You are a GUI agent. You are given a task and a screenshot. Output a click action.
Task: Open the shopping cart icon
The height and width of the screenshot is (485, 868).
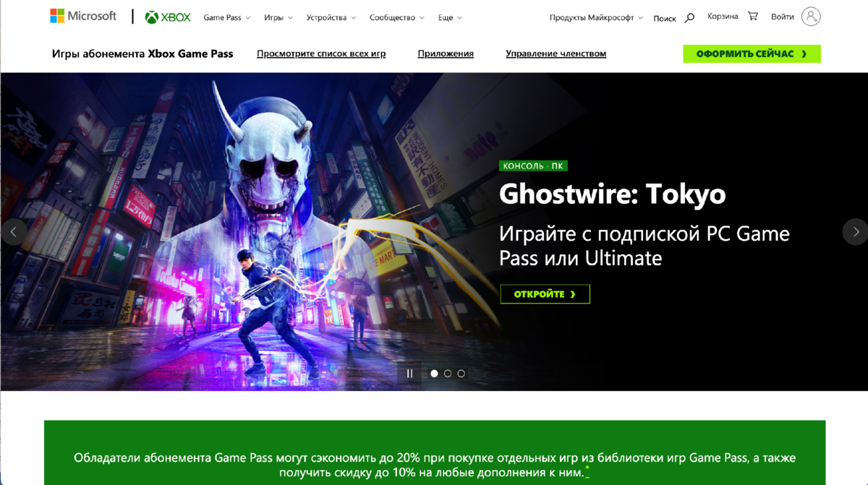pyautogui.click(x=753, y=16)
